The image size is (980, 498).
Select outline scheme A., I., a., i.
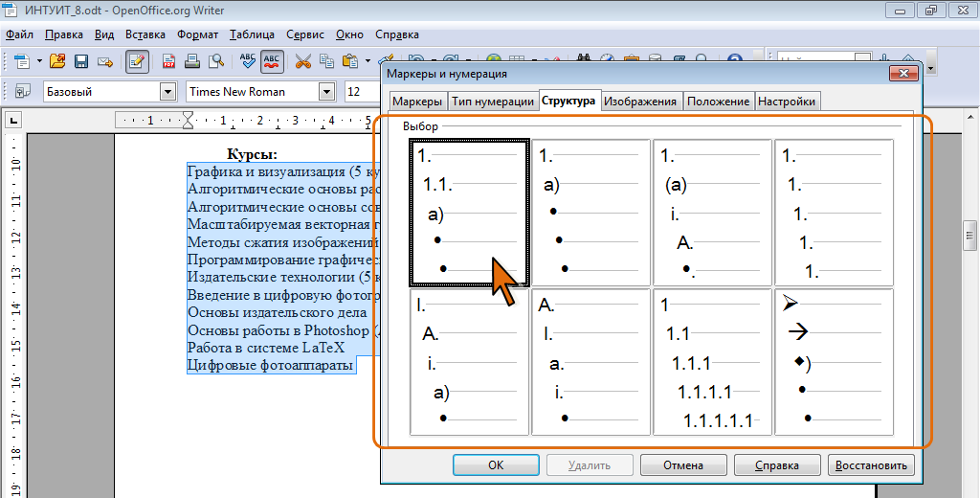(590, 362)
